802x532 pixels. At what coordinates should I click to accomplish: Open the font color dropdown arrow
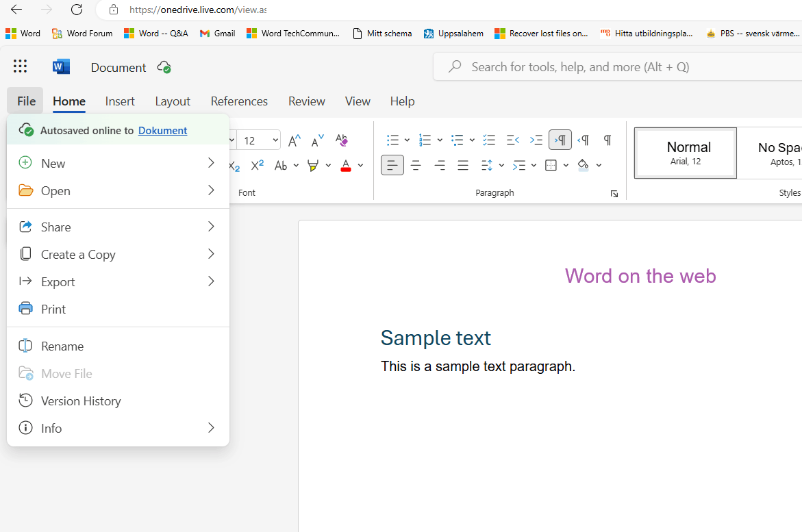click(361, 165)
